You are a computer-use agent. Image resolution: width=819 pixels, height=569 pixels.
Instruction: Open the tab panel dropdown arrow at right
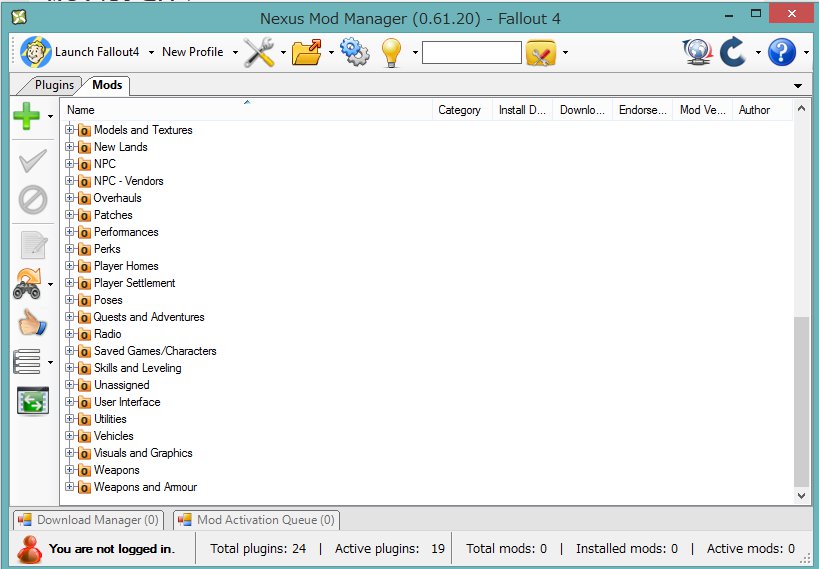(x=798, y=86)
